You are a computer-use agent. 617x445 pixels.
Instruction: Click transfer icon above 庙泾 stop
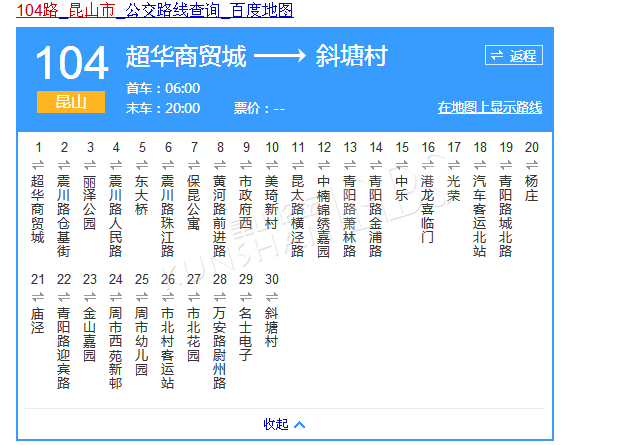(x=38, y=297)
